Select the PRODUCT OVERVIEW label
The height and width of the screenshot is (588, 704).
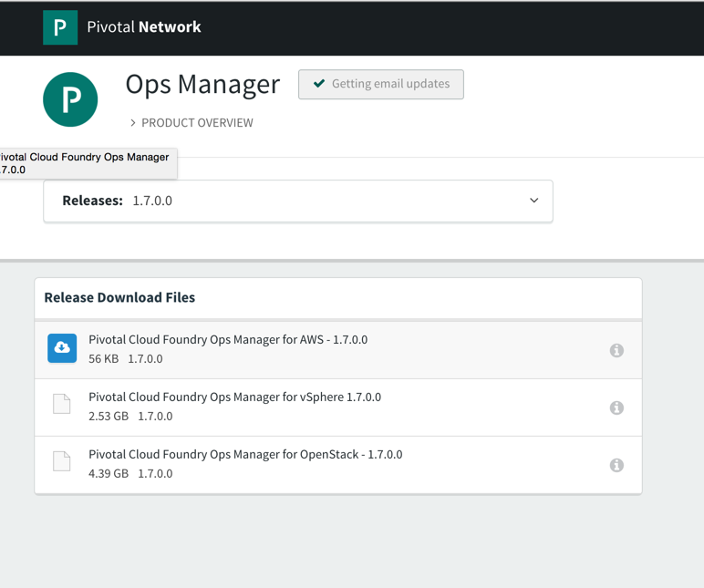(197, 123)
